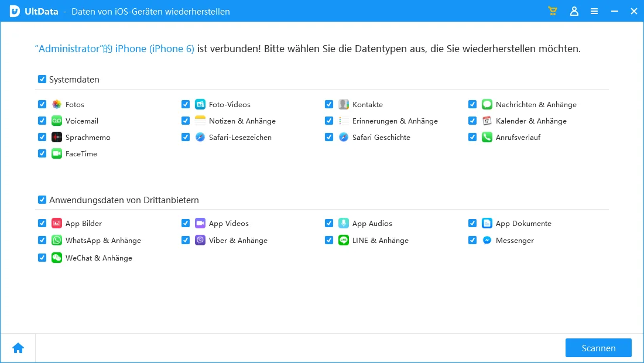Toggle the Safari-Lesezeichen checkbox
644x363 pixels.
186,137
